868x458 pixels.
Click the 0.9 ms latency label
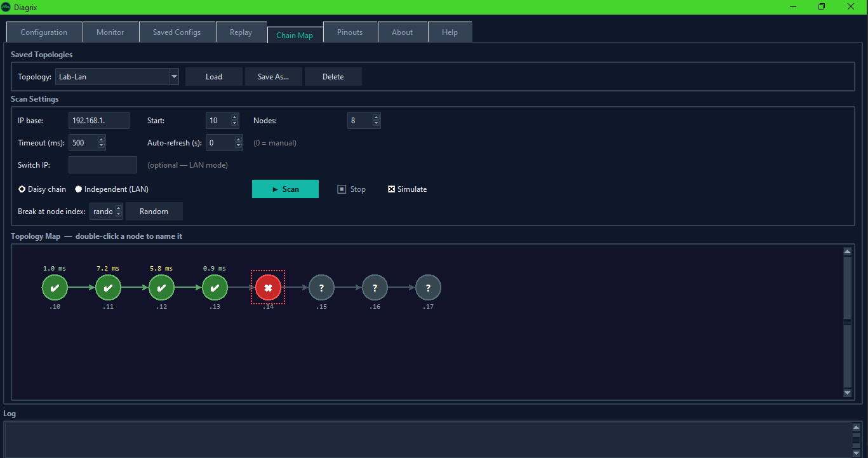pos(215,268)
